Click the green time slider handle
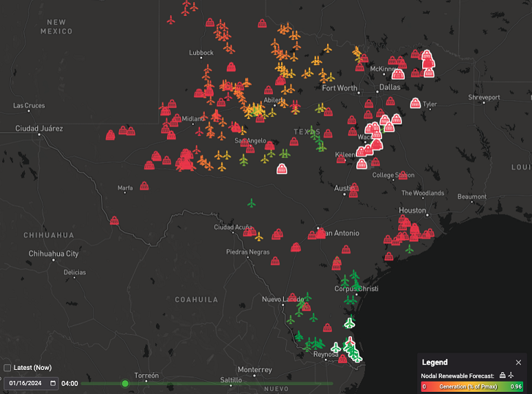 125,383
